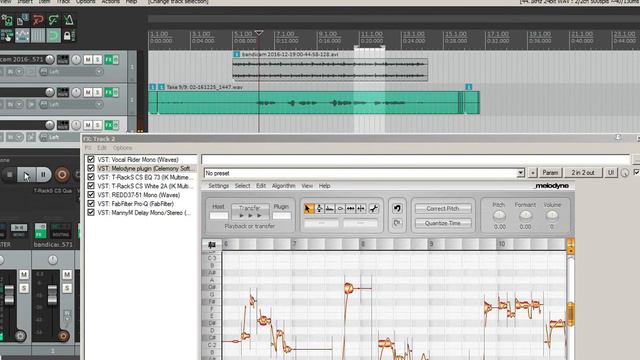Open bandicam track input Left dropdown

click(x=72, y=72)
